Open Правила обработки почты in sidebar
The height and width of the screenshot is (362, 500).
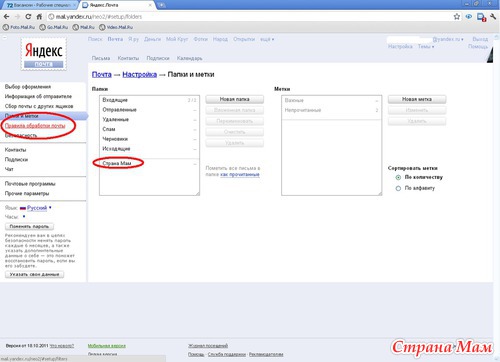pyautogui.click(x=35, y=126)
